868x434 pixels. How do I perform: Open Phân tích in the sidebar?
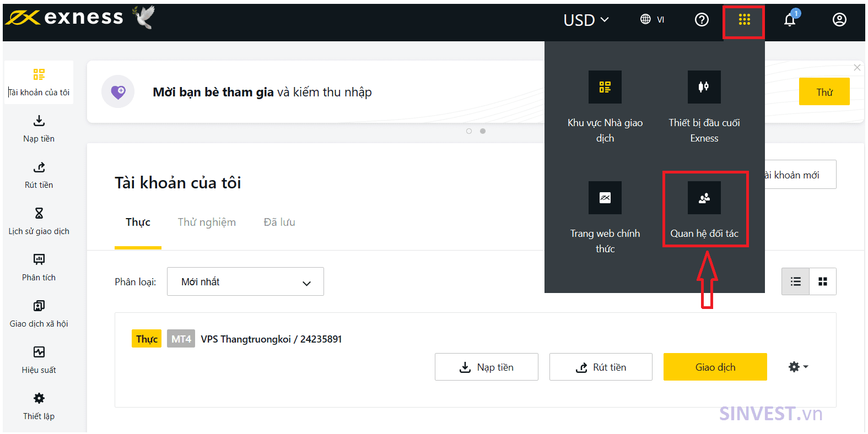39,268
